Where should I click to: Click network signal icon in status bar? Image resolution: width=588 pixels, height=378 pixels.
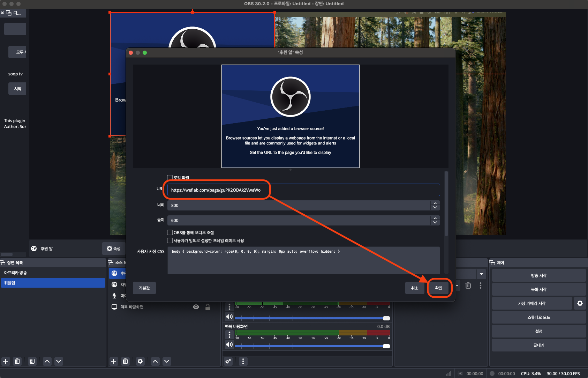pos(449,373)
